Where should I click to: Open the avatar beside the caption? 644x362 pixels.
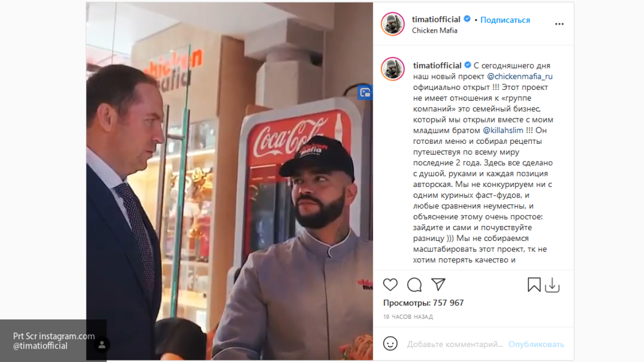point(393,69)
